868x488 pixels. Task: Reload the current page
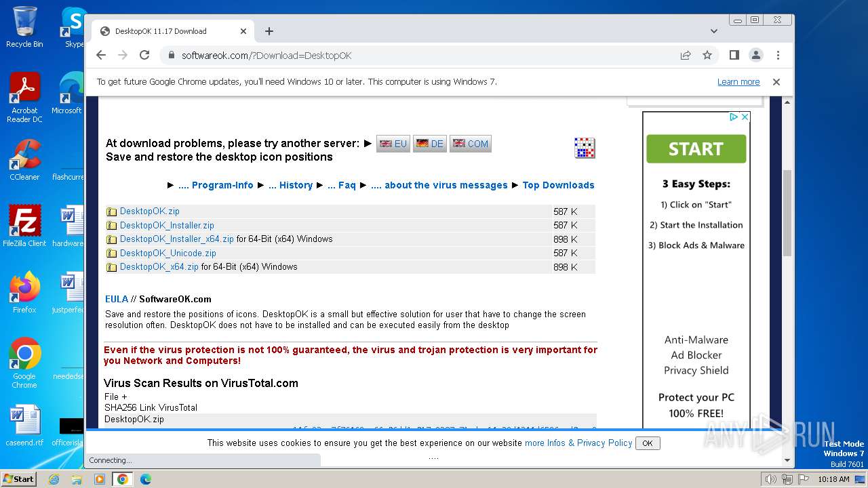pyautogui.click(x=144, y=56)
